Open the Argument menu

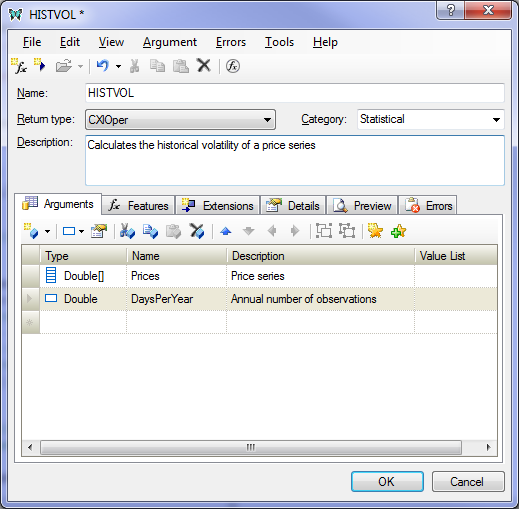[170, 42]
